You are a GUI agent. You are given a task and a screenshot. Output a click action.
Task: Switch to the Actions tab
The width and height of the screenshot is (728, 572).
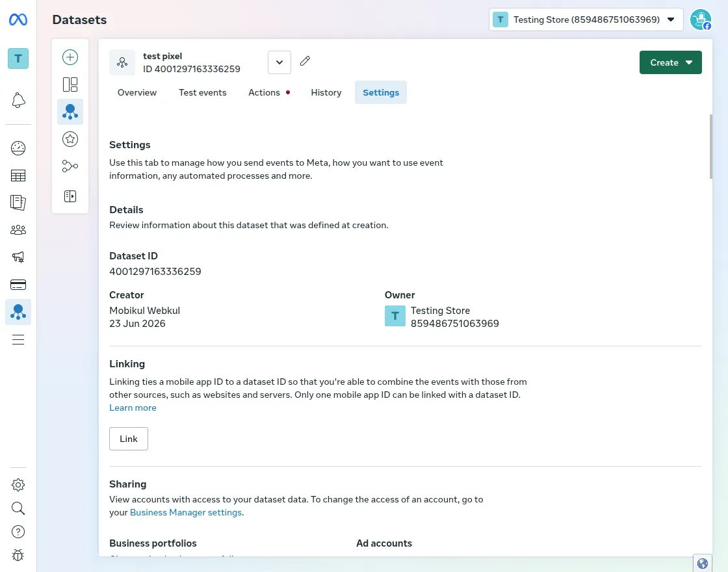tap(269, 92)
